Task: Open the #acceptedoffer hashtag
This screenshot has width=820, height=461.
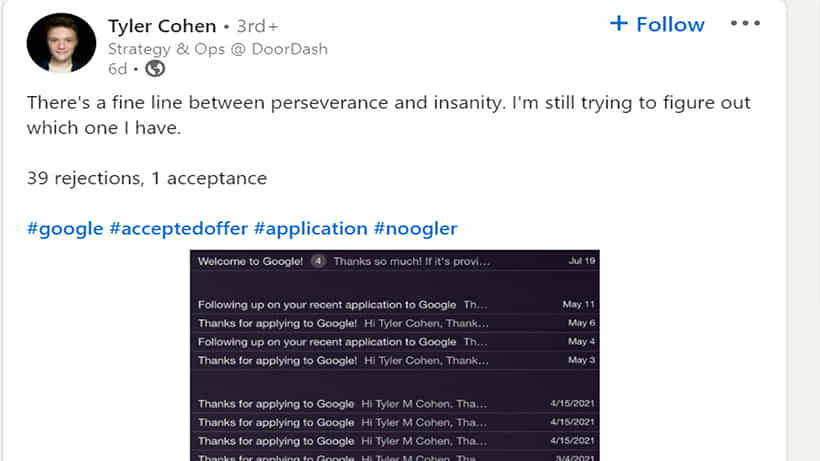Action: pos(178,228)
